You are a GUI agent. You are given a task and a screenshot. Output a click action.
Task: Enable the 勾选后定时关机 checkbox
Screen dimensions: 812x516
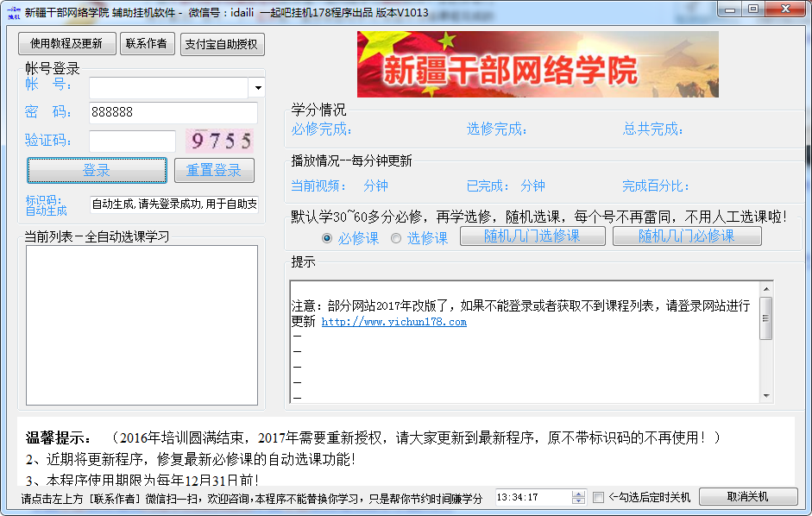(598, 497)
